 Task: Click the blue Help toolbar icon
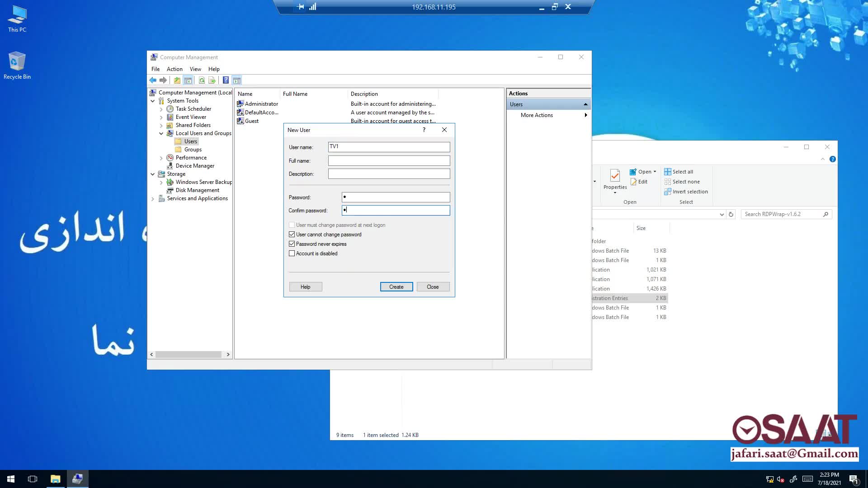coord(226,80)
